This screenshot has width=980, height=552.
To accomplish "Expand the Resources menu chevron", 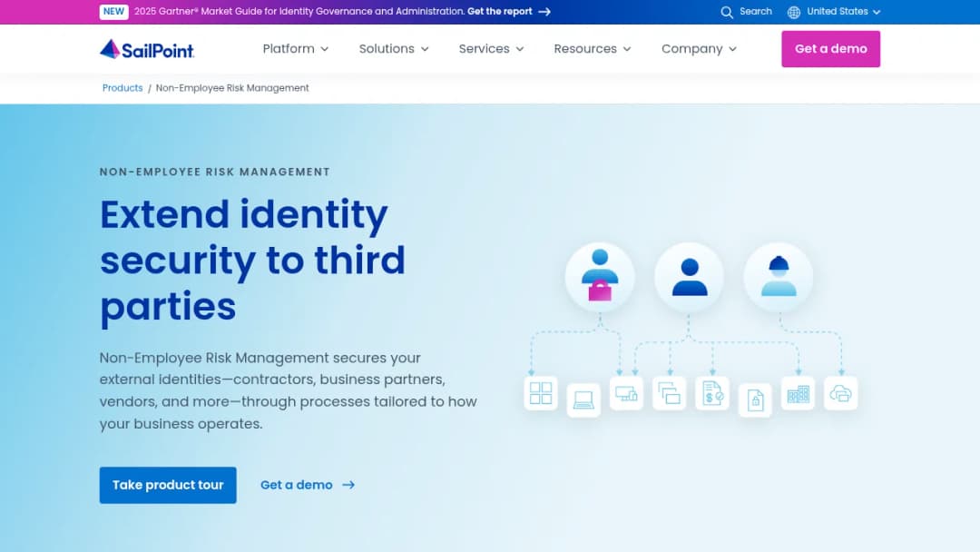I will click(627, 49).
